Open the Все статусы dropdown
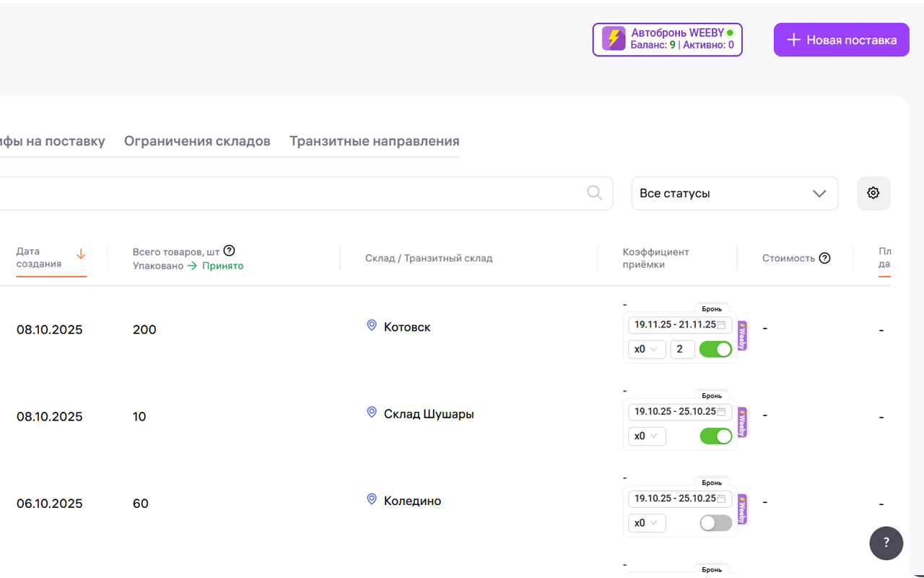This screenshot has width=924, height=578. [735, 194]
